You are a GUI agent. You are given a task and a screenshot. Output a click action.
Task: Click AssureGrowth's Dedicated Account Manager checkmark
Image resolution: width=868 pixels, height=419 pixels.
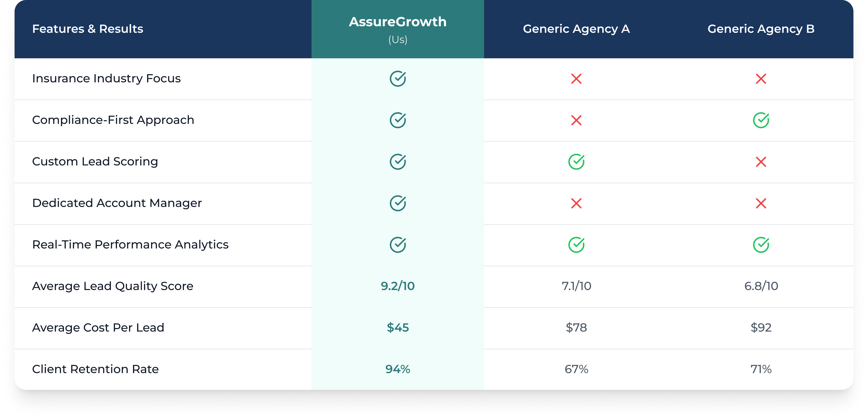[398, 203]
